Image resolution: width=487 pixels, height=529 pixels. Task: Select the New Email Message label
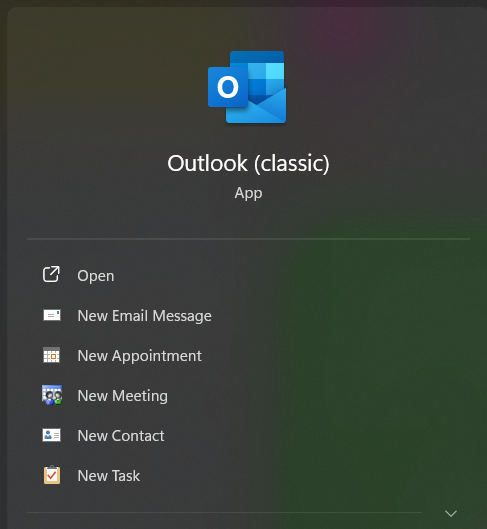(x=145, y=316)
